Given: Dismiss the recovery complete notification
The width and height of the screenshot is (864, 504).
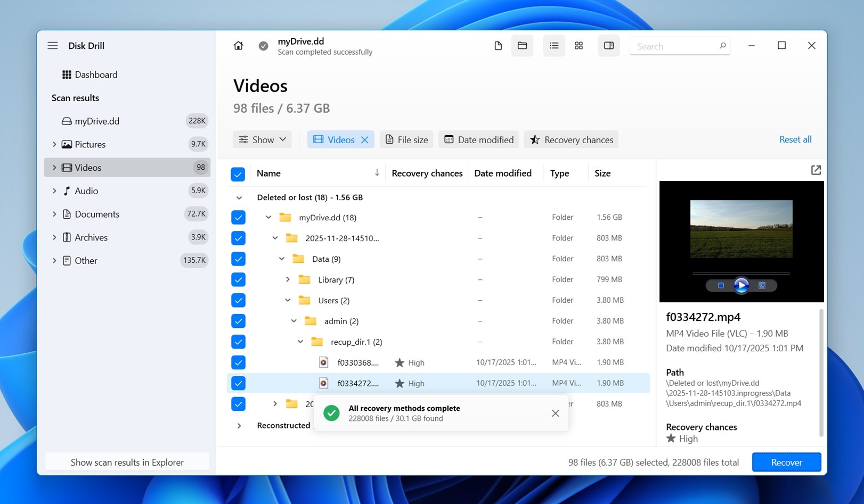Looking at the screenshot, I should [555, 414].
